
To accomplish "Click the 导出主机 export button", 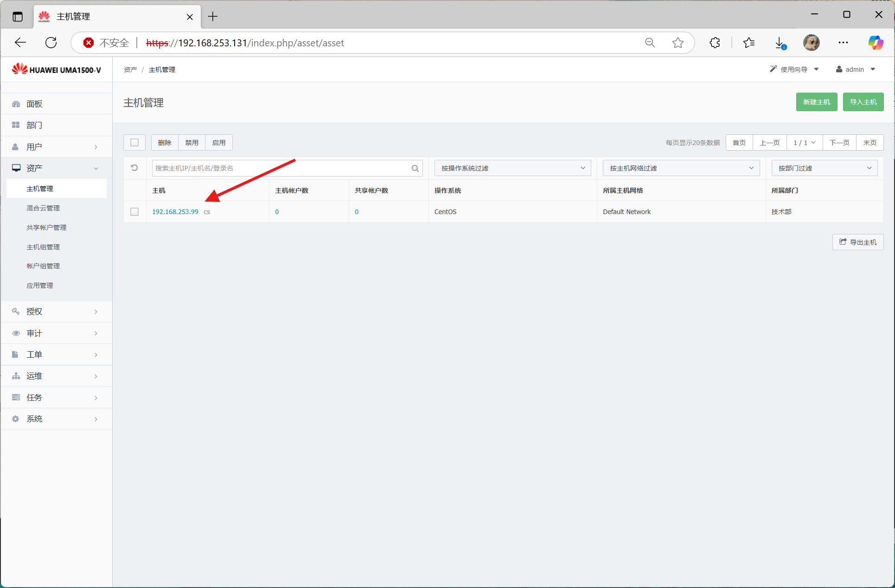I will coord(857,242).
